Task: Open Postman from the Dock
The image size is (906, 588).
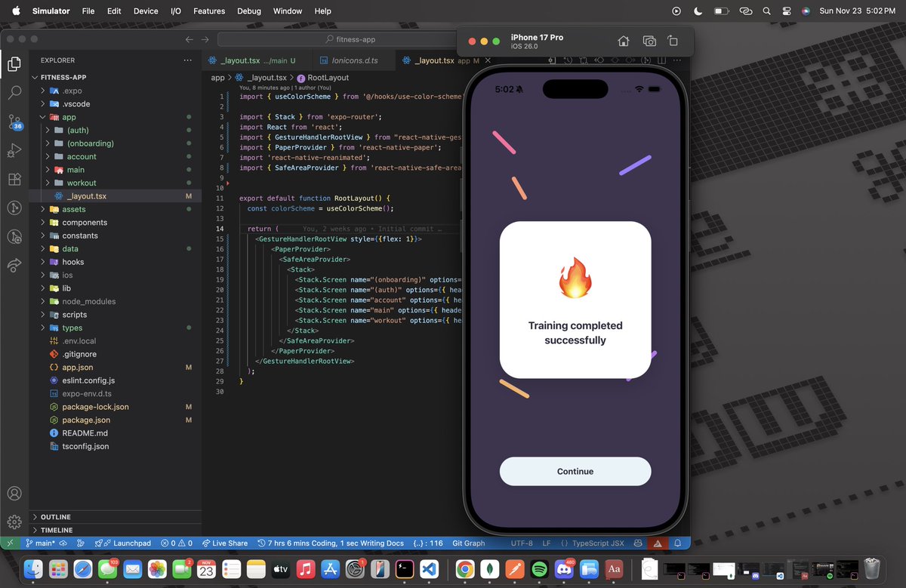Action: pos(514,568)
